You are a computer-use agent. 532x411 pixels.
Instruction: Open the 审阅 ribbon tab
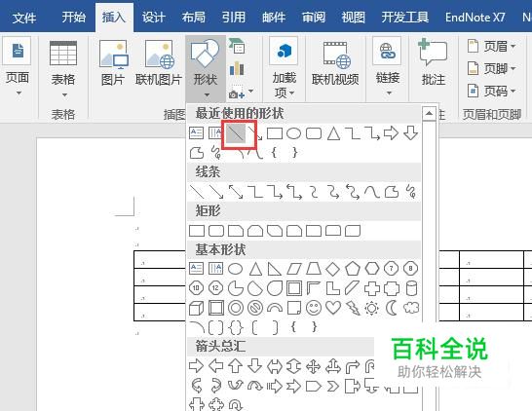pos(314,18)
